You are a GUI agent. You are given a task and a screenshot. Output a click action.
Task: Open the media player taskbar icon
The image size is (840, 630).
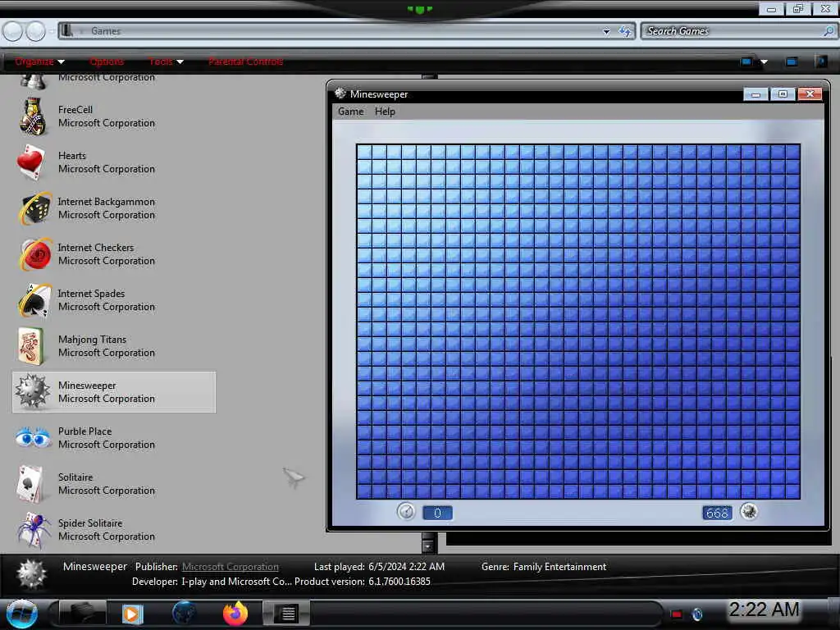131,614
